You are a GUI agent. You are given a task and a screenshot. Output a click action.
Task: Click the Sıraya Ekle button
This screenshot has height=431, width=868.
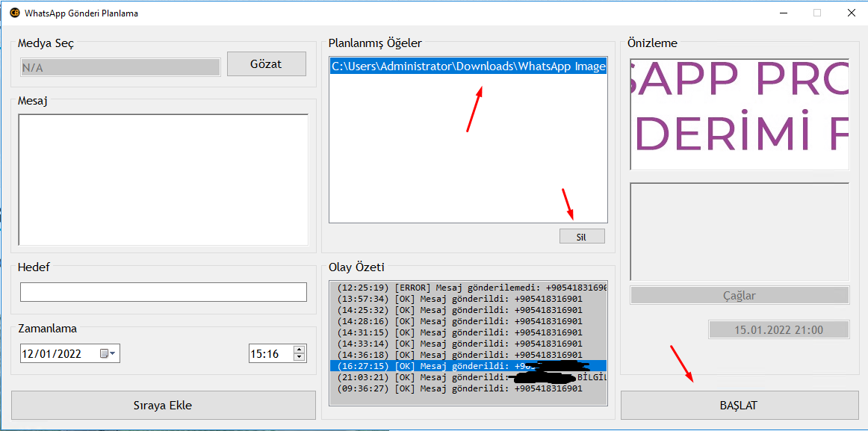click(164, 405)
